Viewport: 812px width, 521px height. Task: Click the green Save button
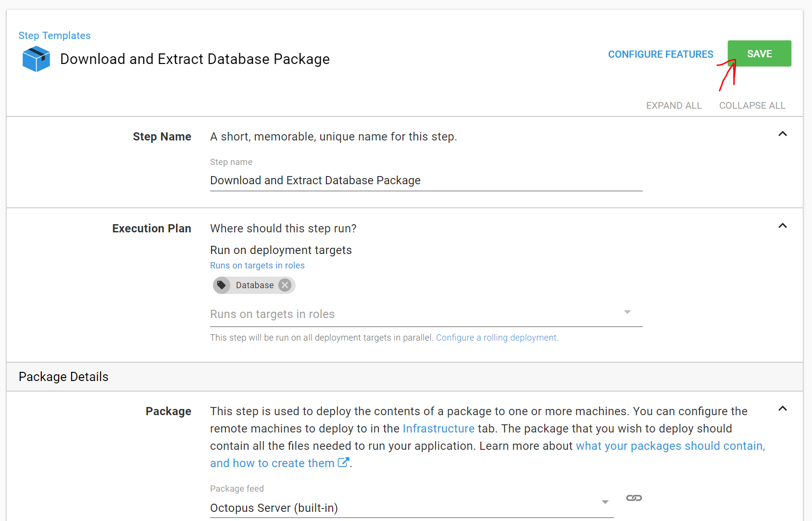pos(759,54)
